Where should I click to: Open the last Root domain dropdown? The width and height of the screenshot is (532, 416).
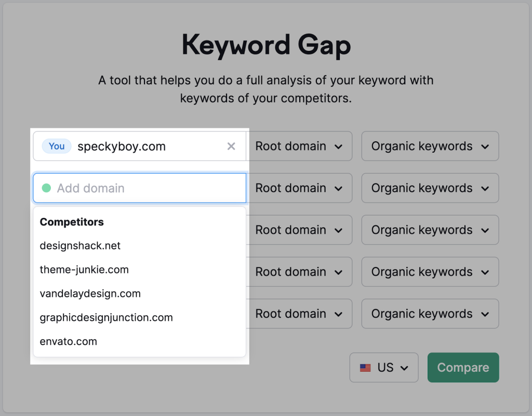coord(300,314)
